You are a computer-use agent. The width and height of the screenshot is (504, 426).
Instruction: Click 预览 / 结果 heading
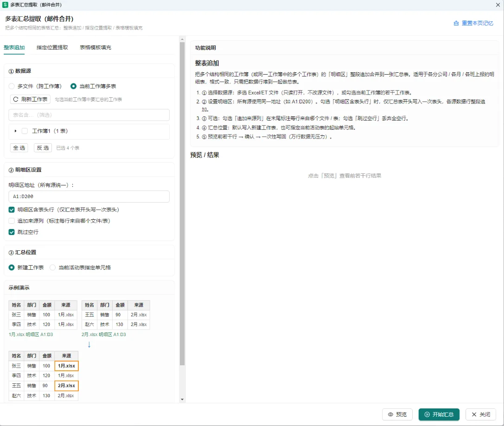(x=205, y=155)
